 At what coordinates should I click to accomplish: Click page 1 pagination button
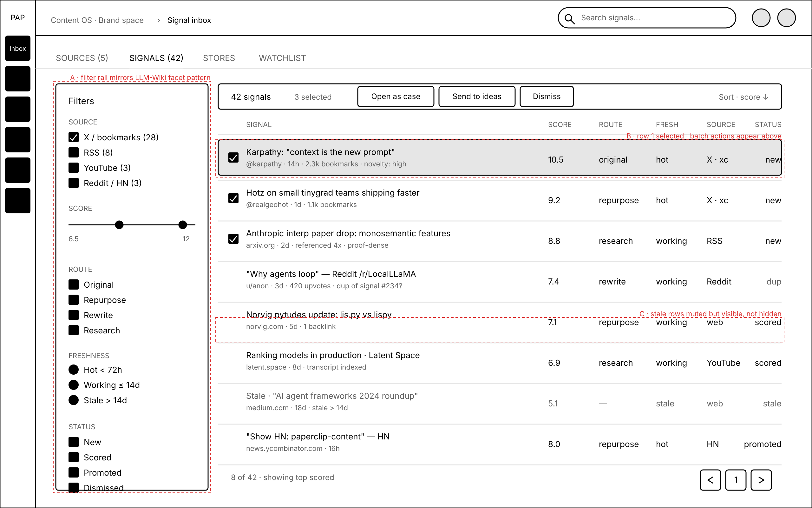[x=736, y=480]
